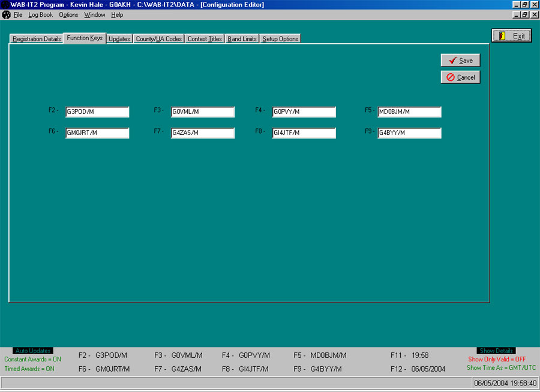Click the checkmark Save icon
Viewport: 540px width, 392px height.
(x=454, y=60)
